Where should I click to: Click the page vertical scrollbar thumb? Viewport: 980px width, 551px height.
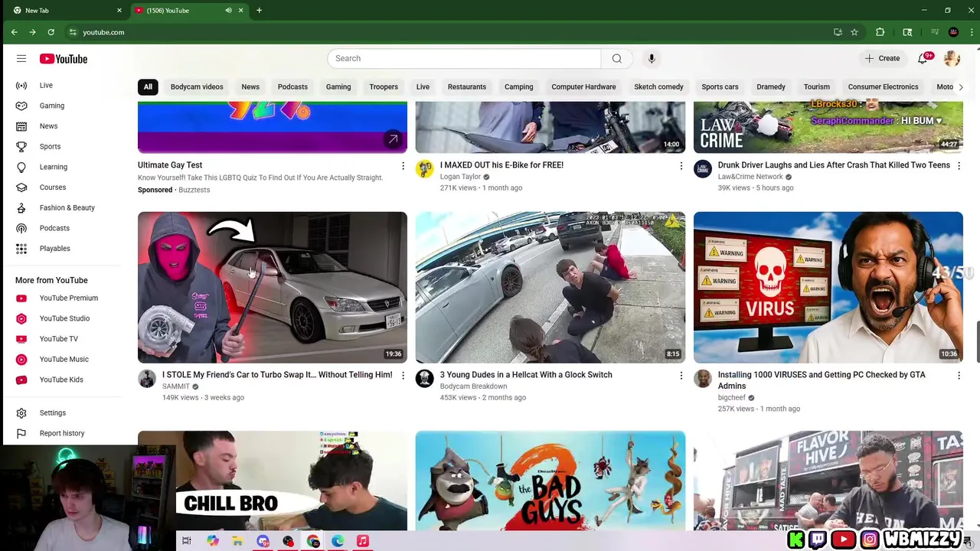(x=976, y=342)
